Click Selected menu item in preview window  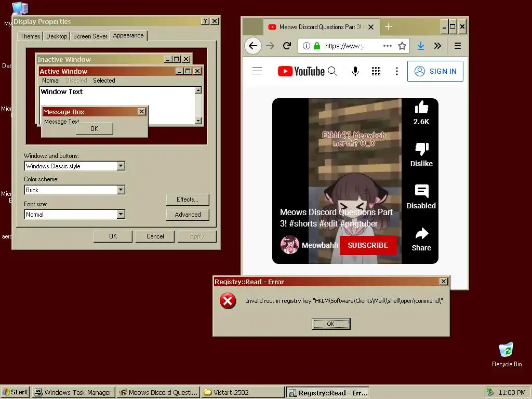(104, 81)
